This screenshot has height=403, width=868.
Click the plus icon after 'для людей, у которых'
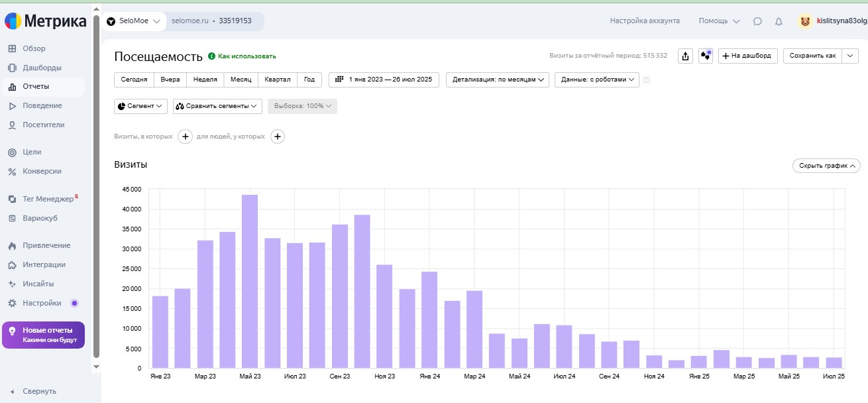(x=278, y=137)
